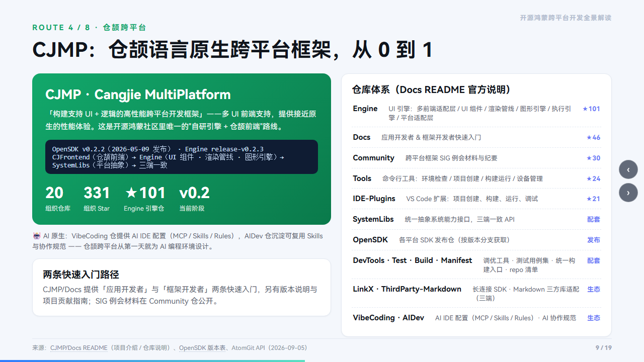Open the CJMP/Docs README source link

tap(78, 348)
